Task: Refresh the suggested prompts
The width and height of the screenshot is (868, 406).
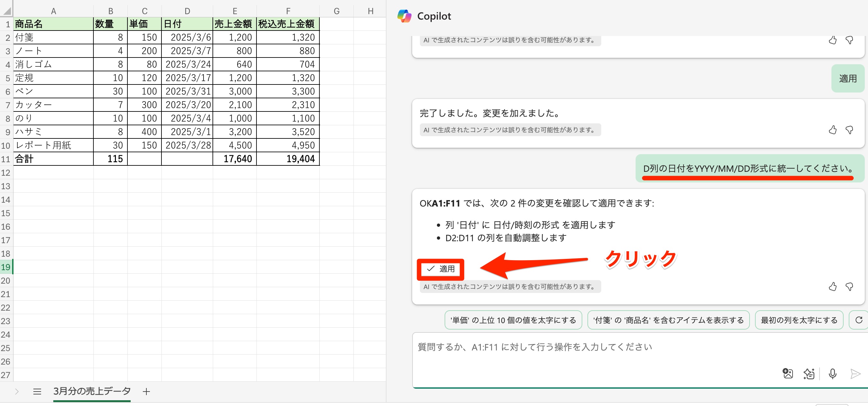Action: [859, 320]
